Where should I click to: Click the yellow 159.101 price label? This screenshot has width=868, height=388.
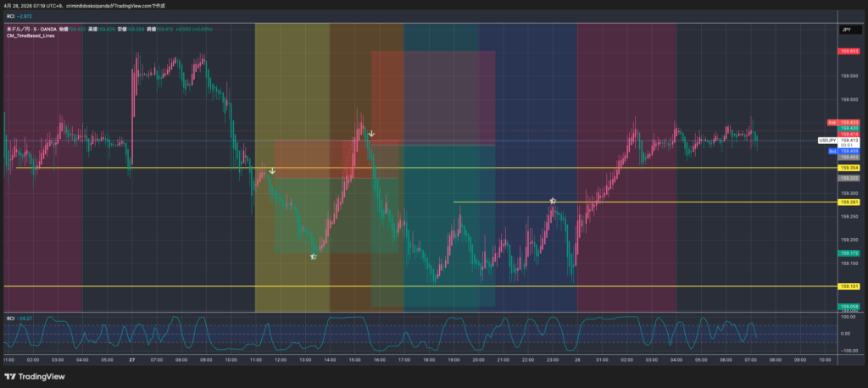point(849,286)
